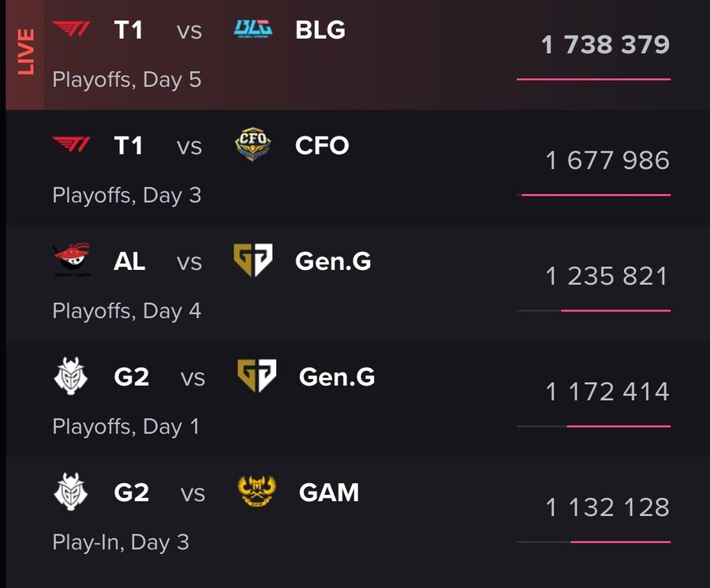Click T1 logo in the CFO match row
The width and height of the screenshot is (710, 588).
(x=72, y=144)
